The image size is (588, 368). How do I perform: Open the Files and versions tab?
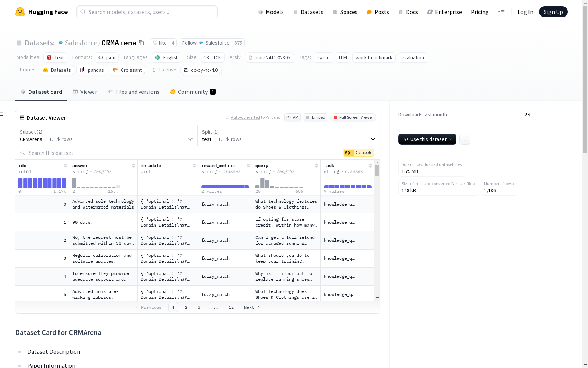[x=133, y=92]
